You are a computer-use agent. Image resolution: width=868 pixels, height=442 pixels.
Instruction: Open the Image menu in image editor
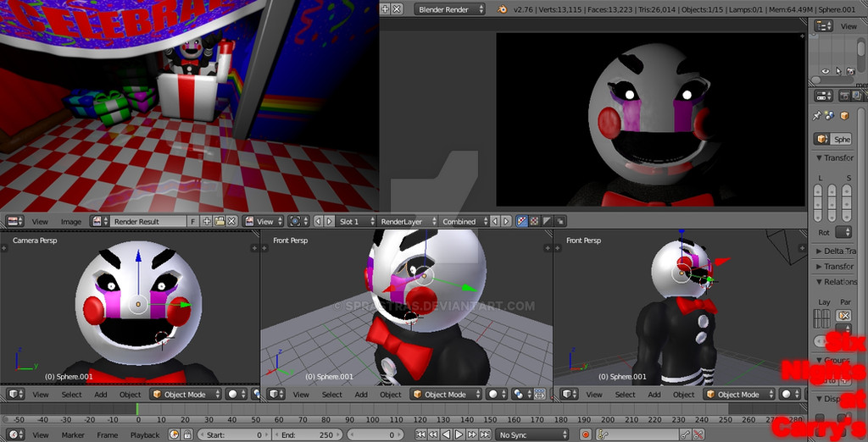[x=71, y=221]
